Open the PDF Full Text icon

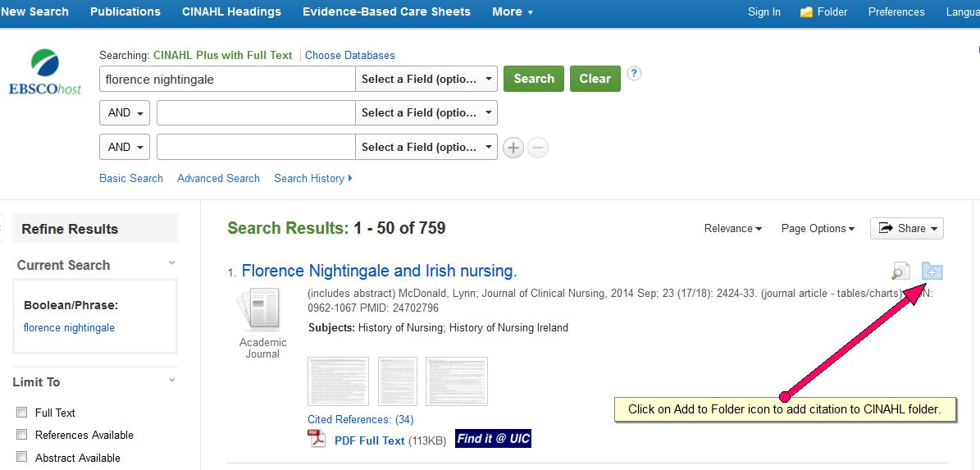317,439
